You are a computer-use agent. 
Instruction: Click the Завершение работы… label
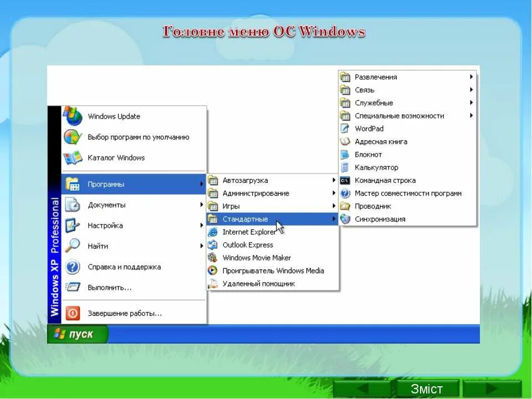125,314
